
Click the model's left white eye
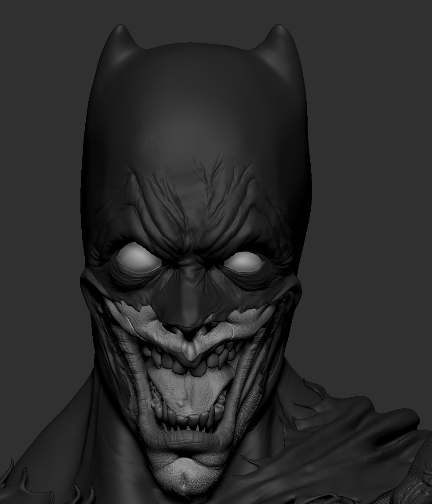pos(139,258)
